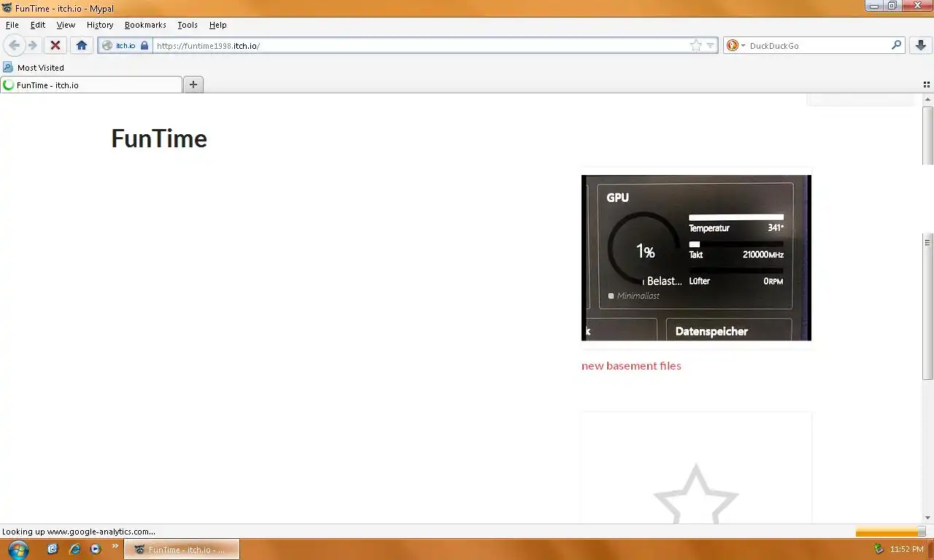Open the list all tabs button
Screen dimensions: 934x560
(927, 85)
